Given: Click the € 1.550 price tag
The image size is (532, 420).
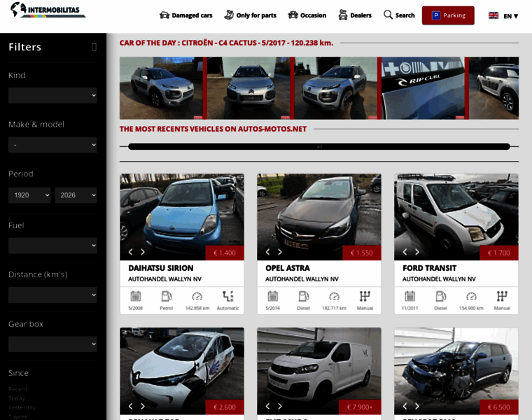Looking at the screenshot, I should [x=362, y=253].
